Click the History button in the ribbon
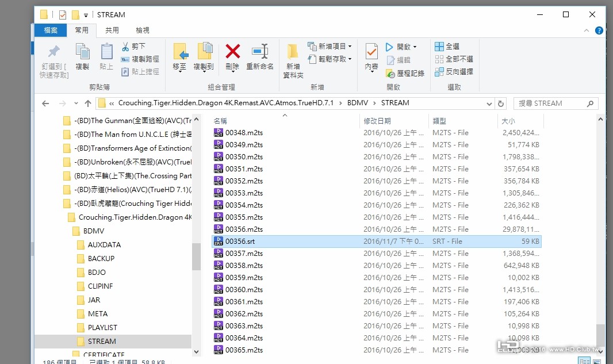The image size is (613, 364). pyautogui.click(x=405, y=73)
